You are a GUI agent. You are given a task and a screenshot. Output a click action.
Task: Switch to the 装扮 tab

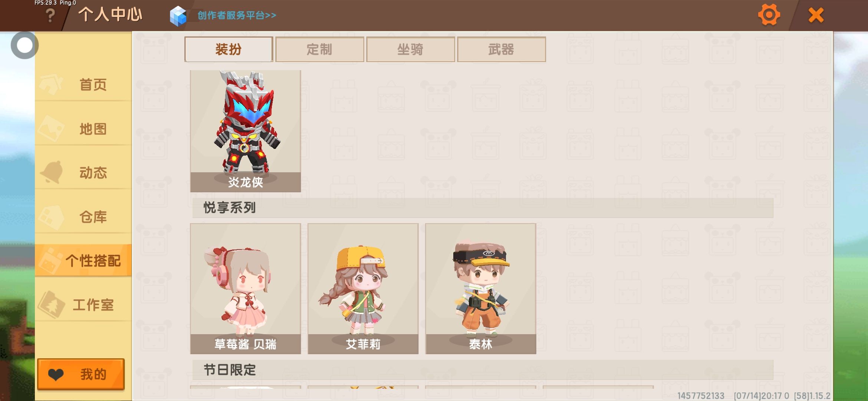coord(228,49)
